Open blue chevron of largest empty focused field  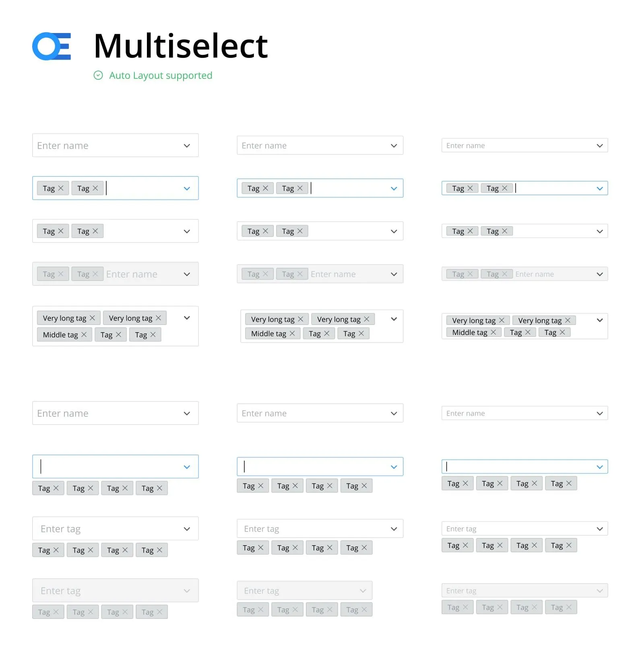click(x=187, y=467)
